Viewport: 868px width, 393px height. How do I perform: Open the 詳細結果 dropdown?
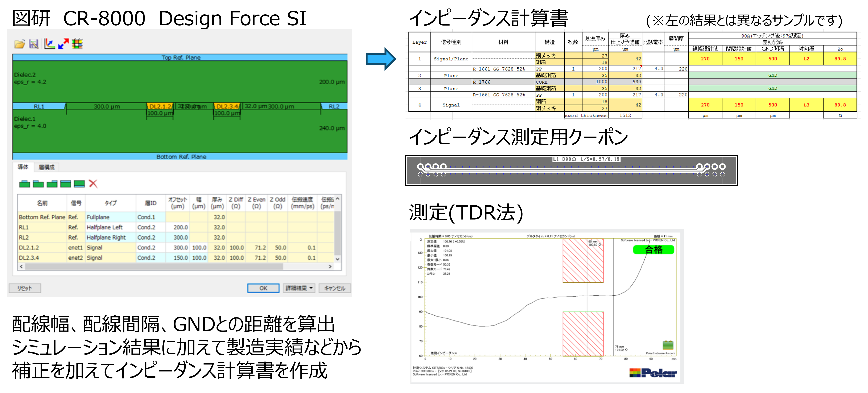299,288
